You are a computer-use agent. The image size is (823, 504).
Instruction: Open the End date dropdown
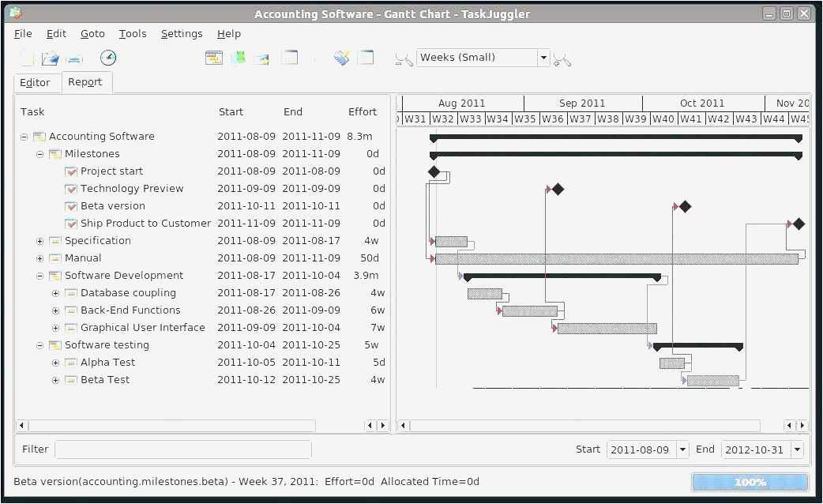point(797,449)
